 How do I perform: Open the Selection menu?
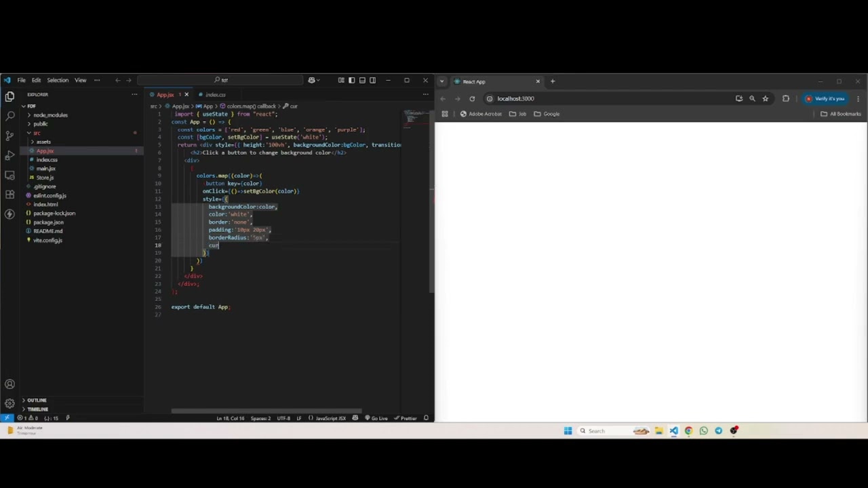58,80
